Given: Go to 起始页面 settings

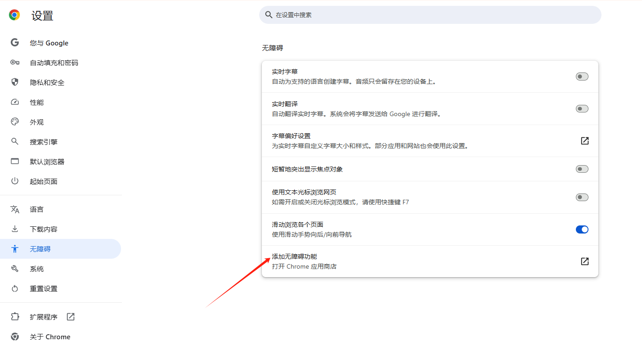Looking at the screenshot, I should pos(61,181).
